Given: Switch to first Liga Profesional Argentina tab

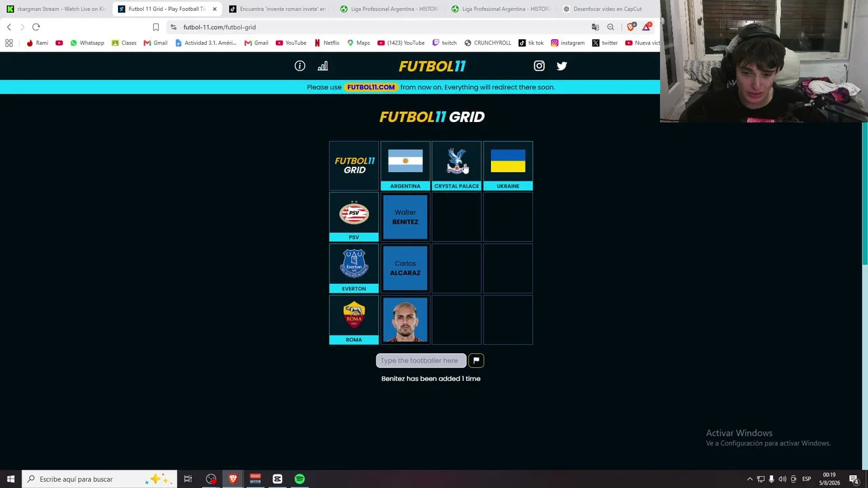Looking at the screenshot, I should (x=389, y=9).
